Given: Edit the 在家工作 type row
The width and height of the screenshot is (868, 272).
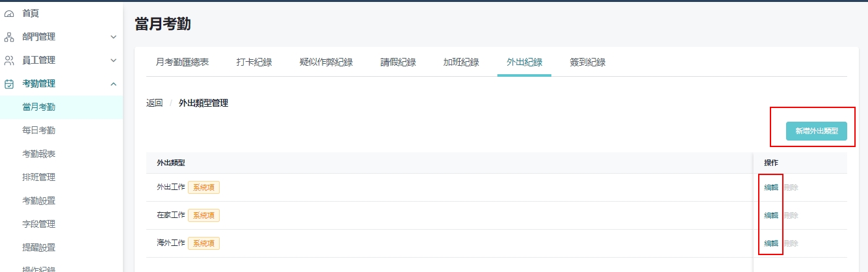Looking at the screenshot, I should (771, 215).
